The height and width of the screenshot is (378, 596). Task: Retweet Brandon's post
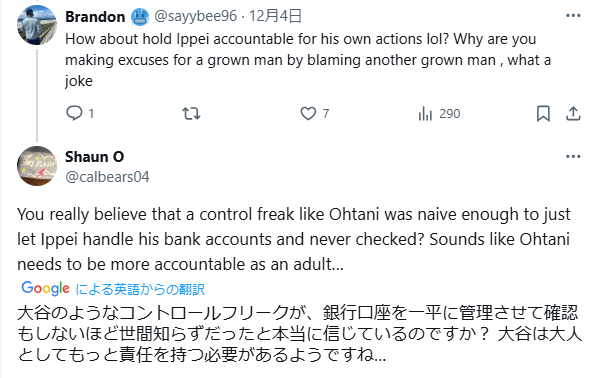pos(191,113)
